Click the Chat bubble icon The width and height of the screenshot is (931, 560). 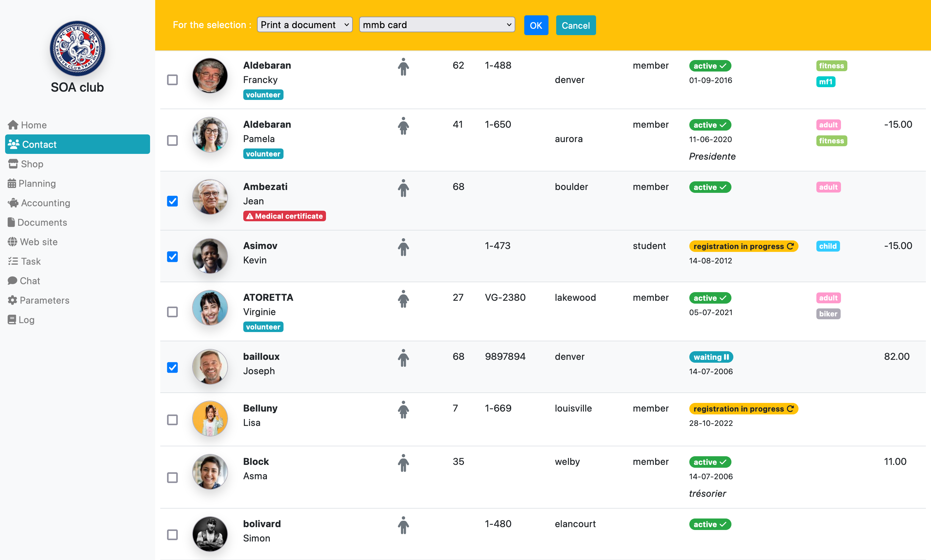12,281
